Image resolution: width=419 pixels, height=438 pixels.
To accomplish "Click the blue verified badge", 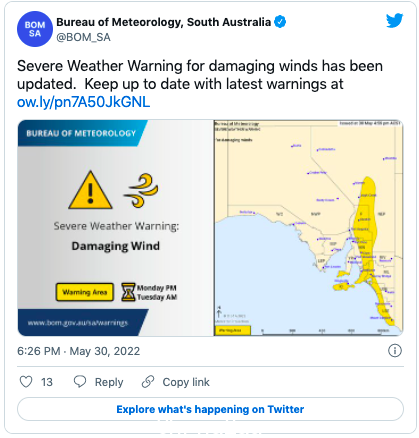I will click(280, 22).
